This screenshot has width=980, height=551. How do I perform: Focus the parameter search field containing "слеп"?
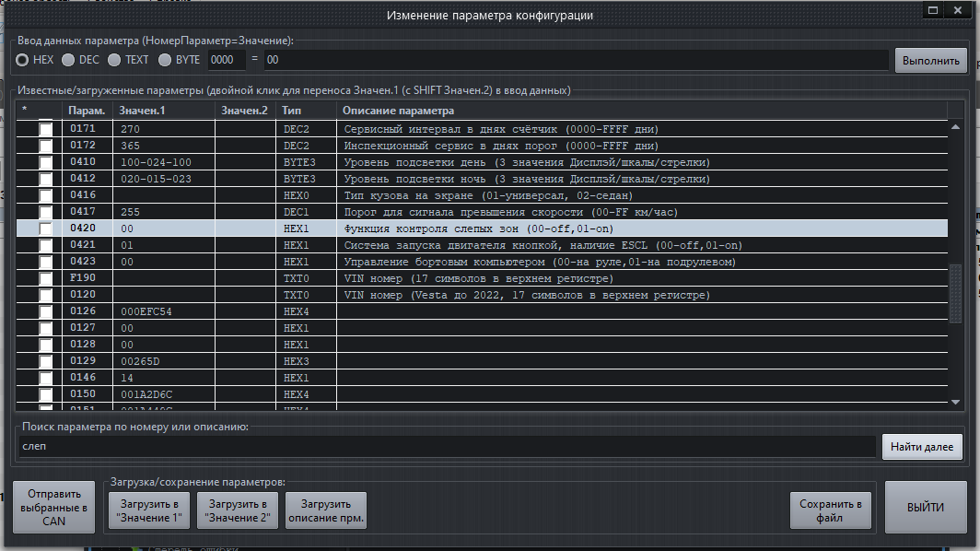click(447, 447)
